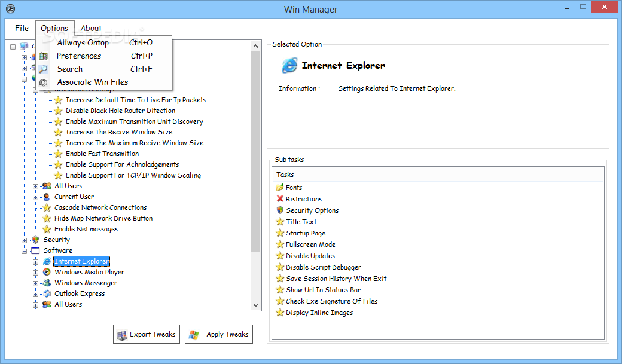The image size is (622, 364).
Task: Click the Search magnifier icon
Action: tap(43, 69)
